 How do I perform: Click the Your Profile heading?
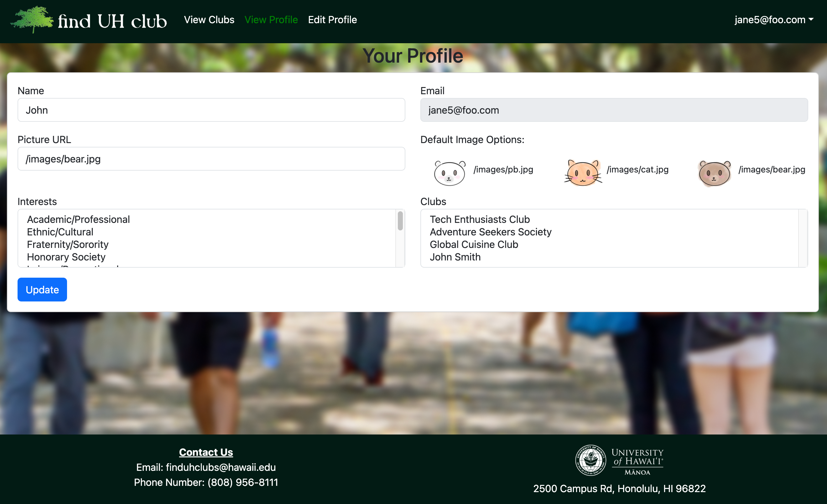pos(413,56)
